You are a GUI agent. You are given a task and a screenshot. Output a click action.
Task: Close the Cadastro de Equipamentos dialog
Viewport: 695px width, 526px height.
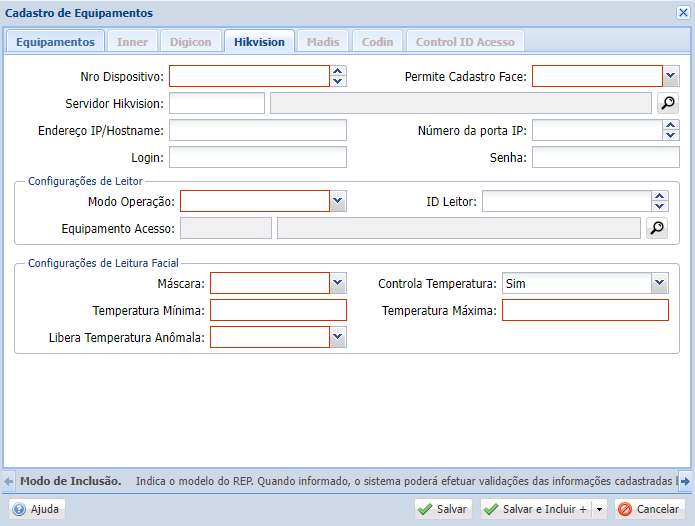tap(683, 12)
